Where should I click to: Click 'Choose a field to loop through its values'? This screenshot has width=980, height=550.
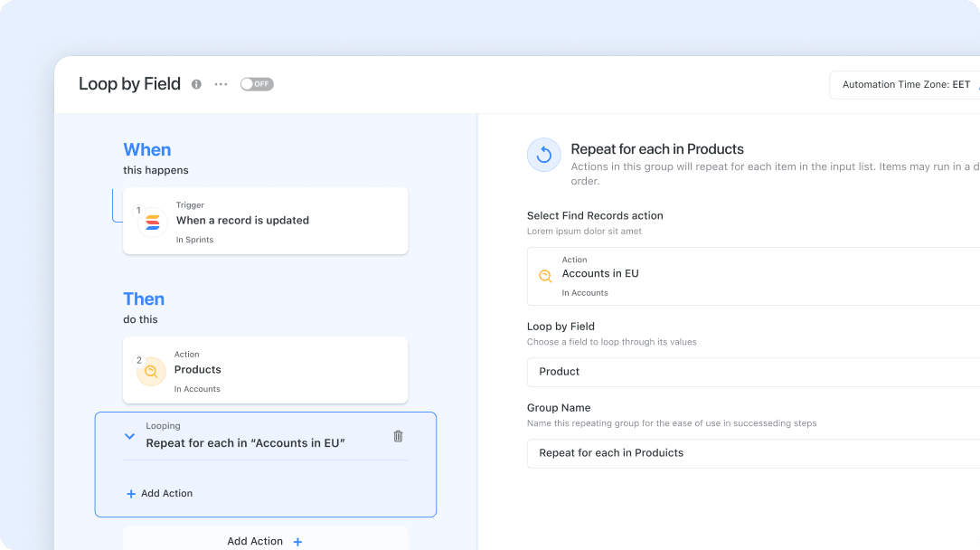611,342
